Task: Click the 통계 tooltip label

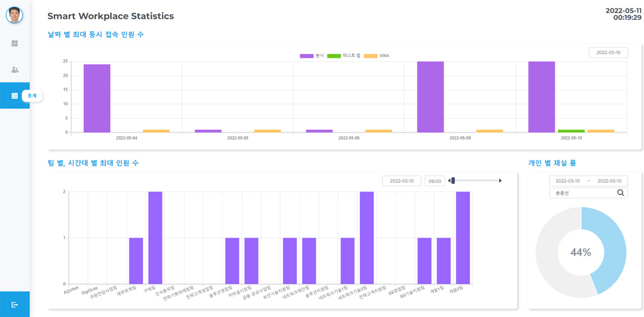Action: pyautogui.click(x=32, y=95)
